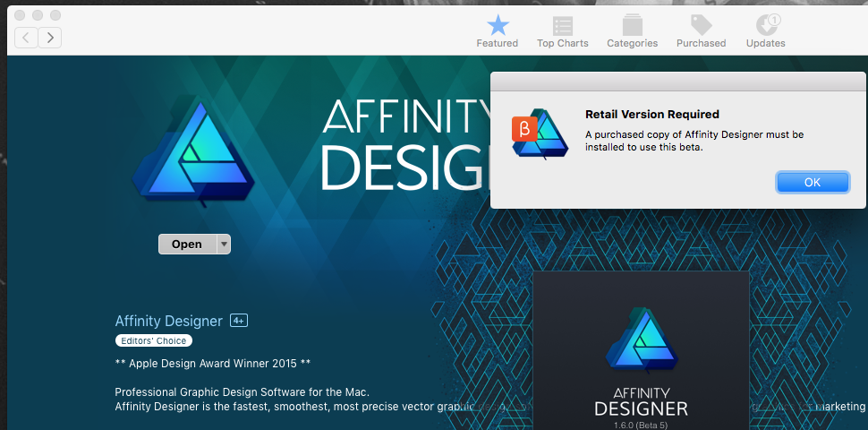This screenshot has height=430, width=868.
Task: Click OK in Retail Version Required dialog
Action: [x=813, y=183]
